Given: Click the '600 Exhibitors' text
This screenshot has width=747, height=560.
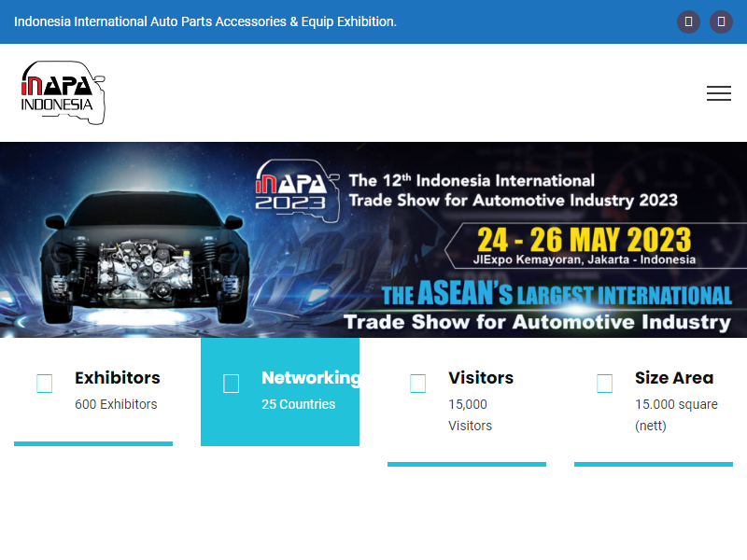Looking at the screenshot, I should (x=116, y=404).
